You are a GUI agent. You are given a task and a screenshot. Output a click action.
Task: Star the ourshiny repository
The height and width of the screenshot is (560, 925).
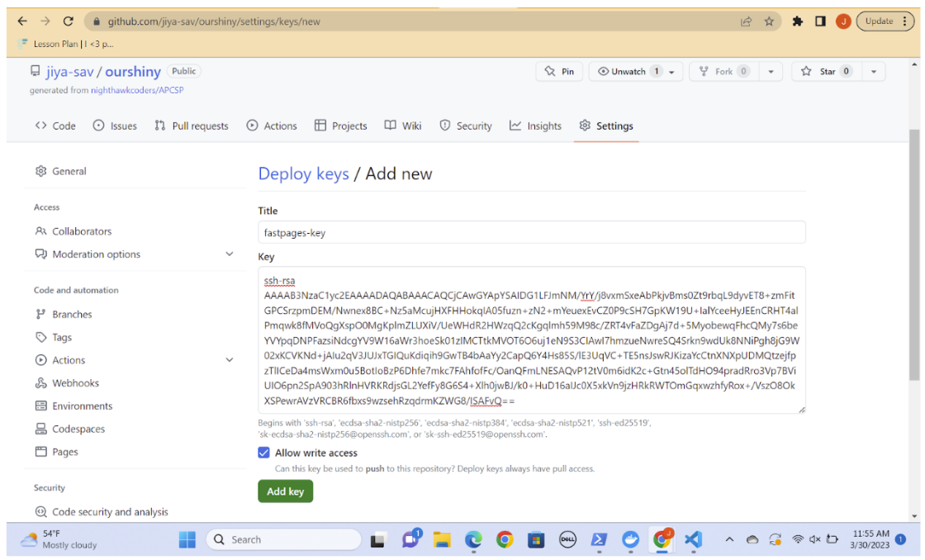(x=826, y=71)
